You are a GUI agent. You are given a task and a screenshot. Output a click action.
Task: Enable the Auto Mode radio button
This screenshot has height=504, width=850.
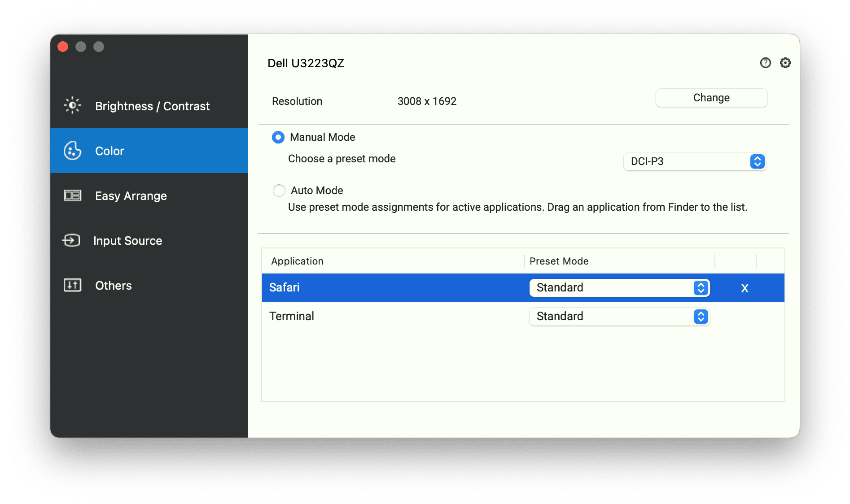[x=279, y=191]
